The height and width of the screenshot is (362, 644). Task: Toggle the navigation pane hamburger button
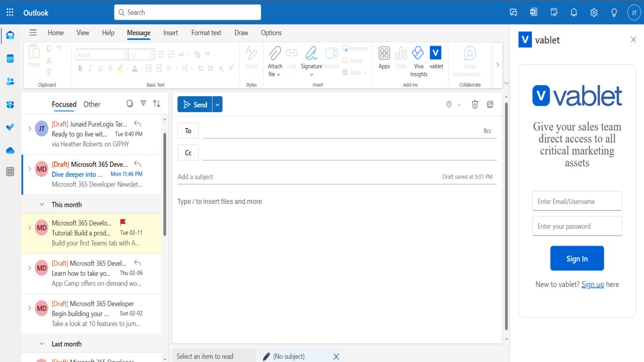pos(33,33)
